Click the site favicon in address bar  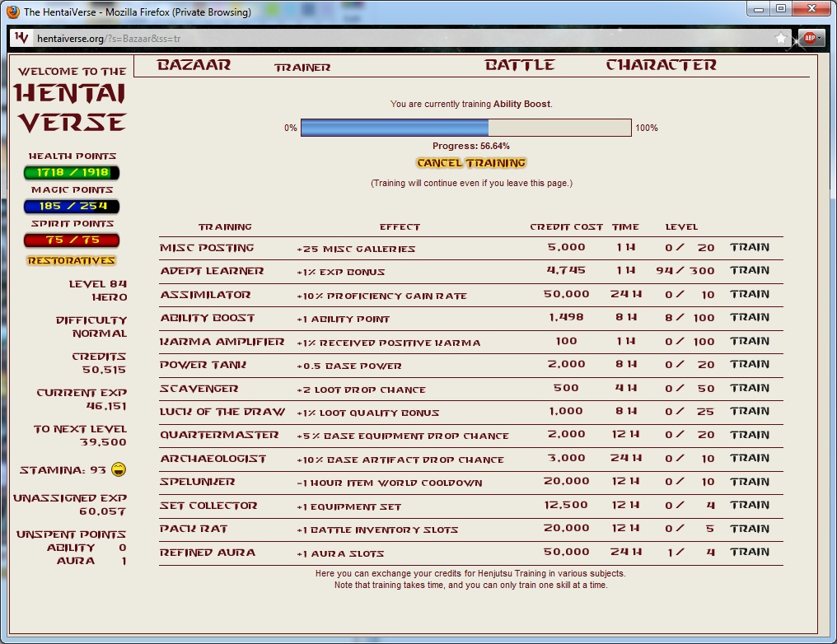coord(21,38)
